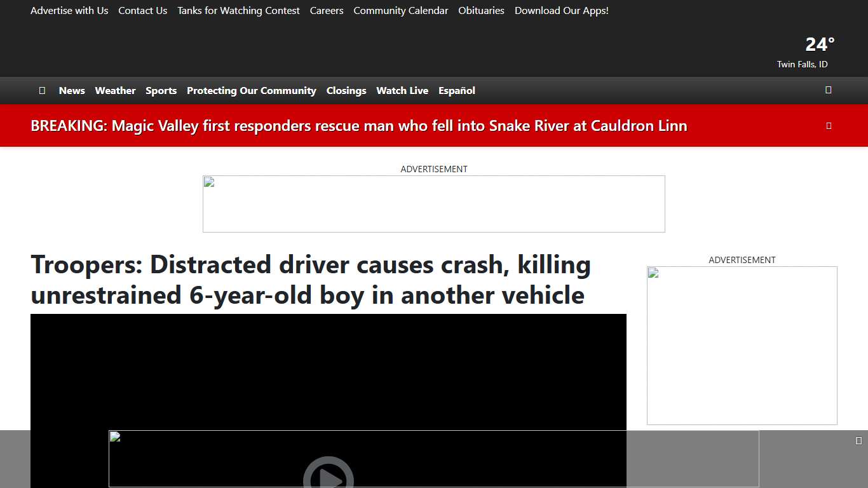View the Community Calendar
This screenshot has width=868, height=488.
(x=400, y=10)
